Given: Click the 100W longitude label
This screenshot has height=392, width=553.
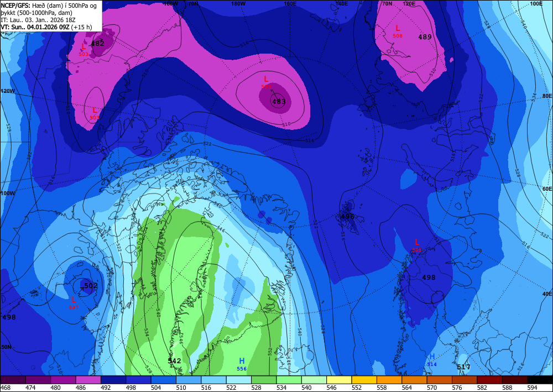Looking at the screenshot, I should click(x=8, y=193).
